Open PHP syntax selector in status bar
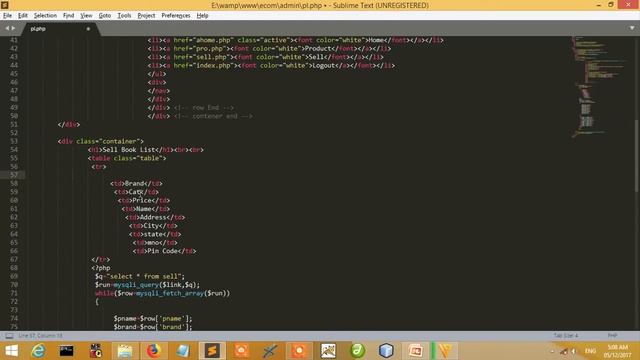This screenshot has width=640, height=360. click(612, 336)
